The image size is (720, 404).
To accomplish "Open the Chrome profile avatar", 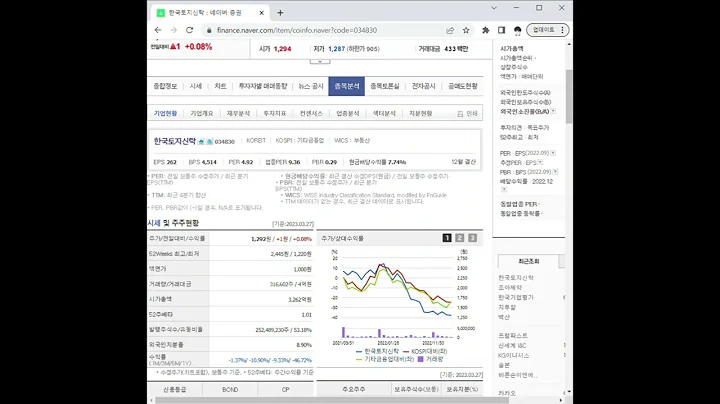I will [x=518, y=30].
